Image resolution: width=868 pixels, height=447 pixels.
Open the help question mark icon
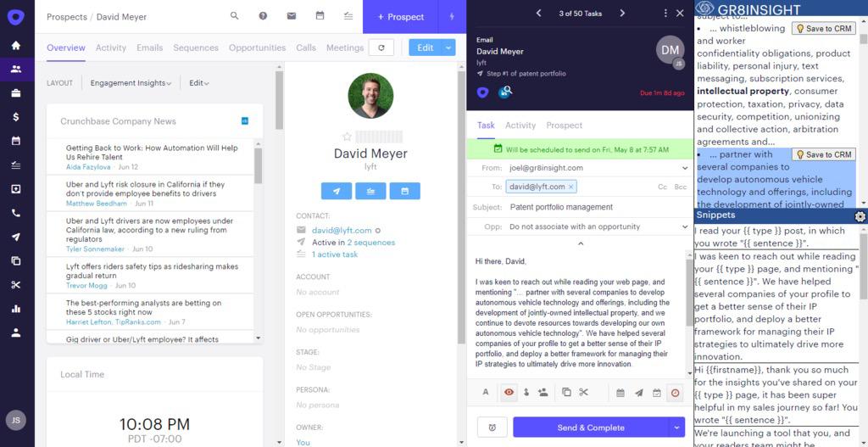coord(263,16)
